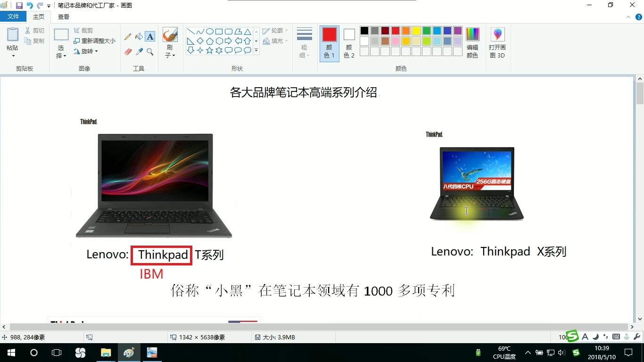644x362 pixels.
Task: Choose the hexagon shape
Action: (x=219, y=41)
